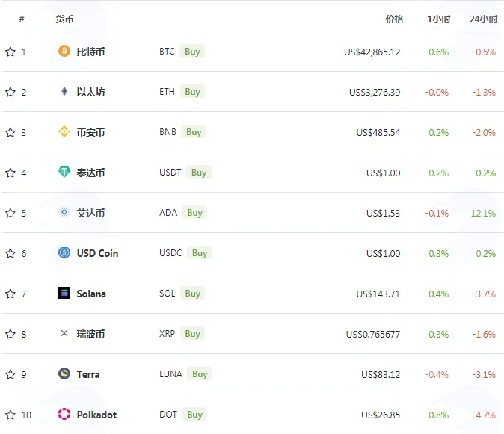Click the Polkadot pink circle logo
The height and width of the screenshot is (434, 504).
tap(64, 414)
